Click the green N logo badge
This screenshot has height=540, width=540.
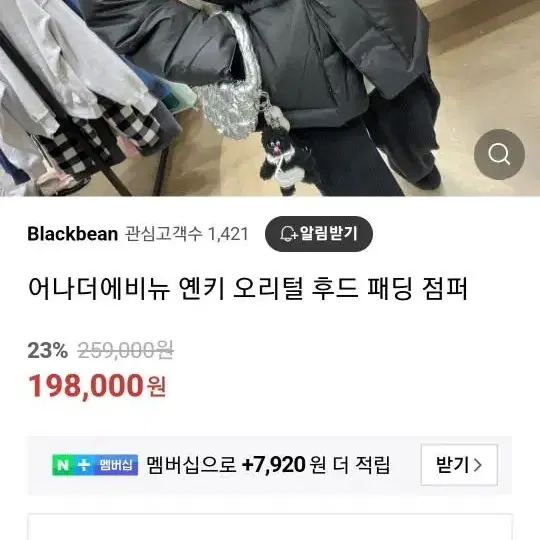click(63, 465)
